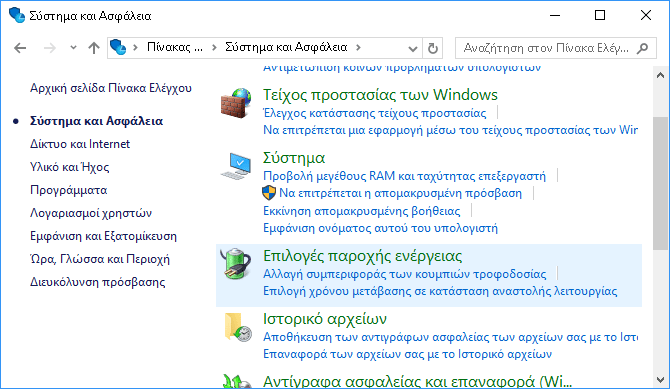Open Προγράμματα category
670x389 pixels.
[x=68, y=190]
